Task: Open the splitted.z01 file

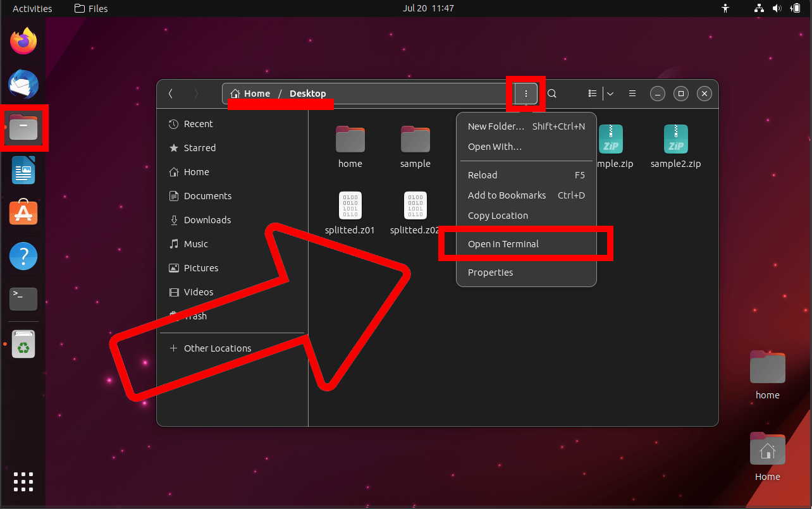Action: pyautogui.click(x=350, y=205)
